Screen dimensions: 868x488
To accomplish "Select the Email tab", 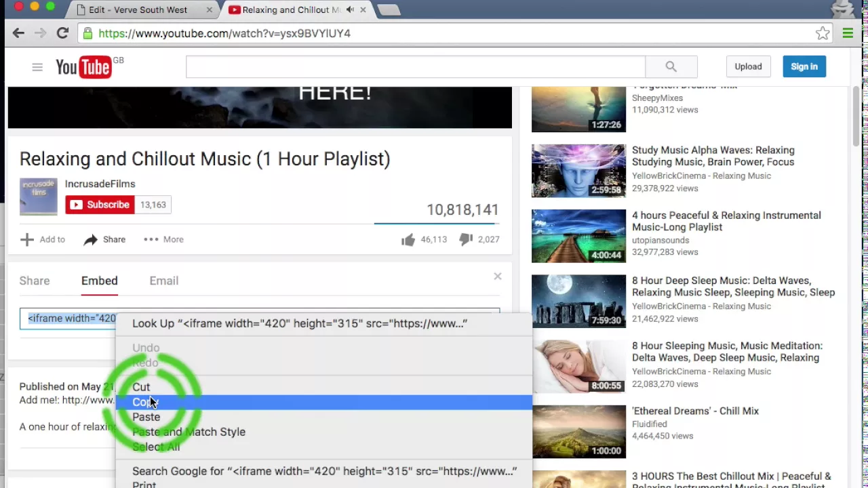I will tap(164, 281).
